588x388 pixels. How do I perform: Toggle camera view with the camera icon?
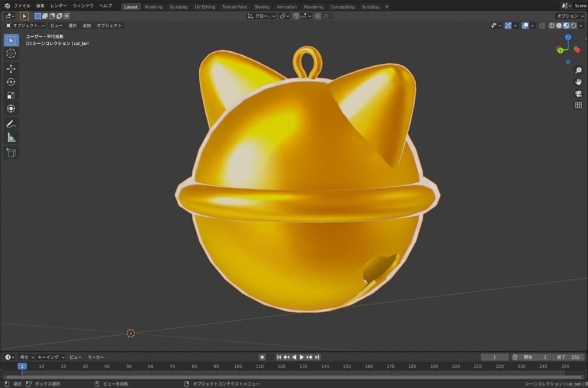578,94
